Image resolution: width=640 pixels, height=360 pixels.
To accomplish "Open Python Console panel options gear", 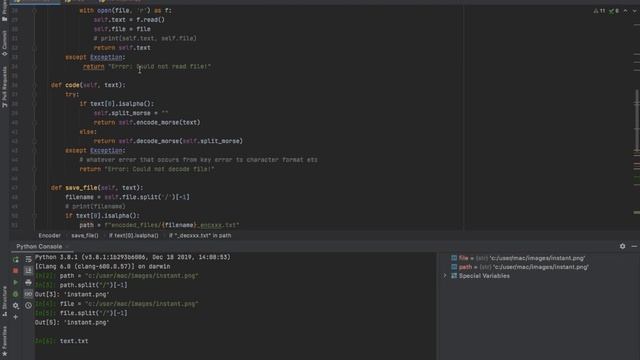I will [622, 246].
